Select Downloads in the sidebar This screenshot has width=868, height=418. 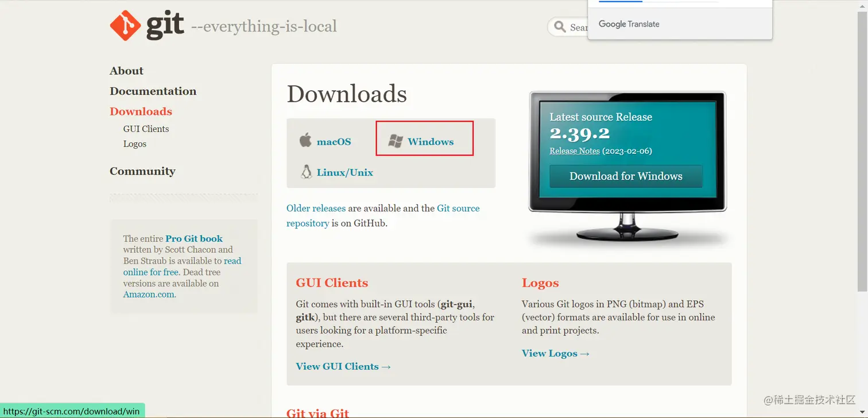point(141,111)
